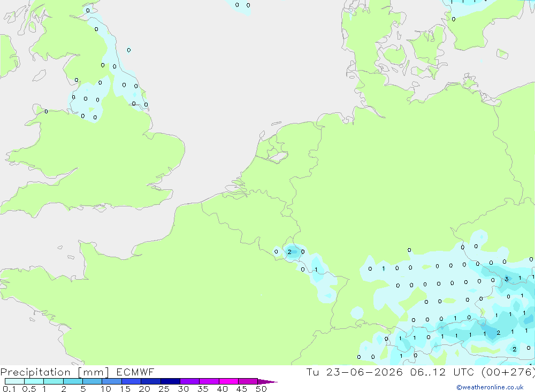The height and width of the screenshot is (392, 535).
Task: Choose the 20–25 mm dark blue swatch
Action: [151, 381]
